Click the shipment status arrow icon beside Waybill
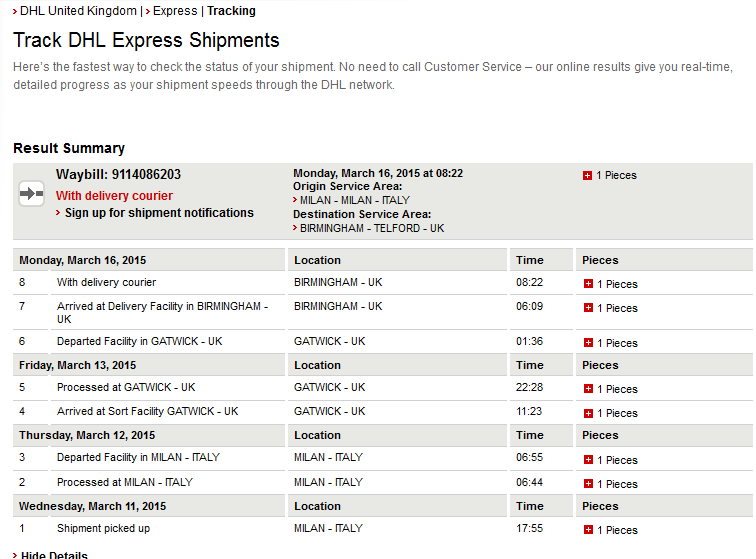 pyautogui.click(x=32, y=194)
